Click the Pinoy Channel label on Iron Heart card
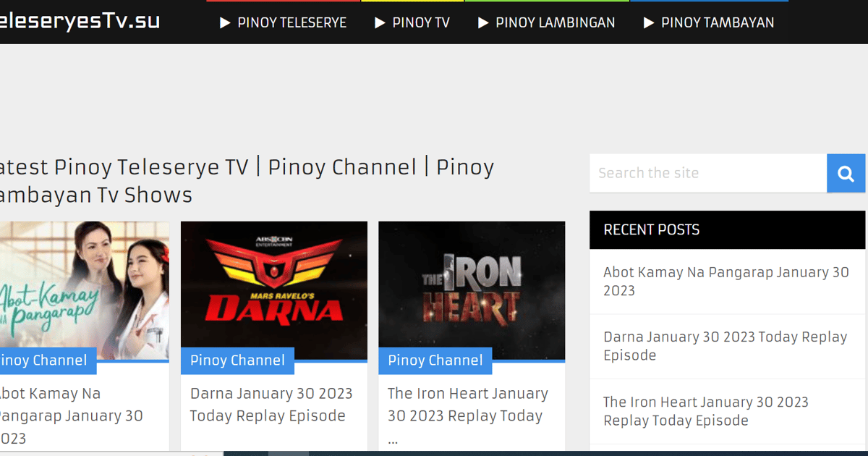Image resolution: width=868 pixels, height=456 pixels. coord(434,360)
